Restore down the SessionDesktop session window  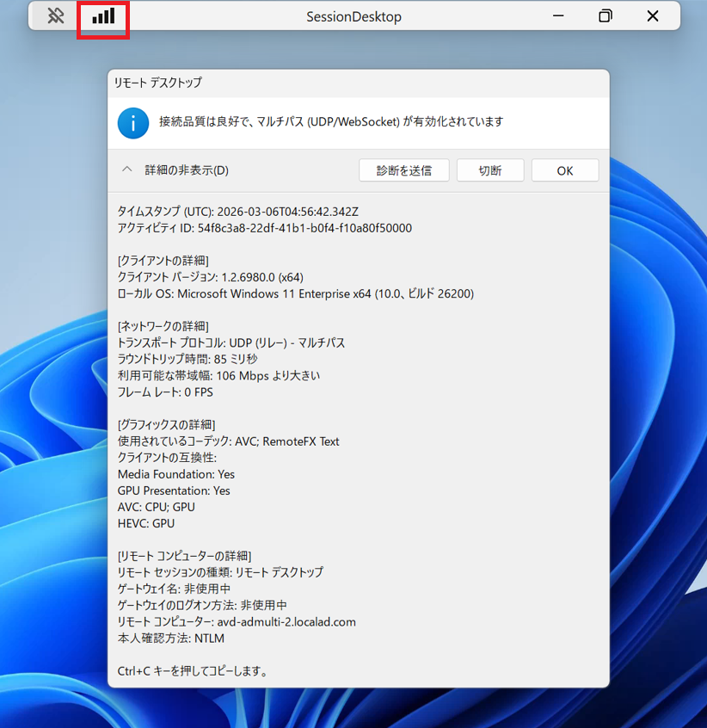[x=606, y=16]
